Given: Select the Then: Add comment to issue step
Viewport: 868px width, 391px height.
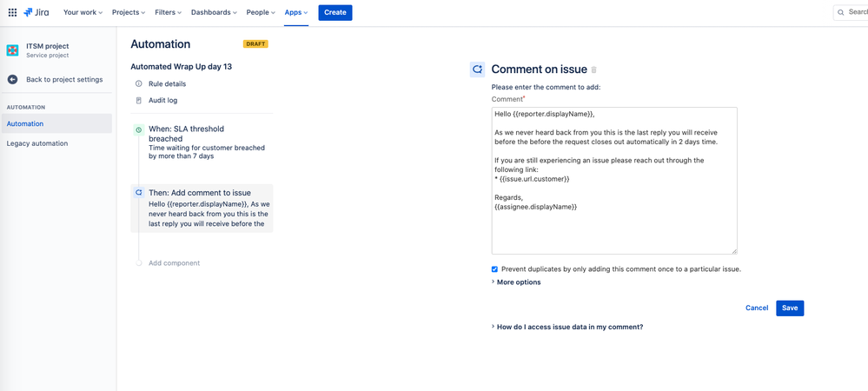Looking at the screenshot, I should coord(202,208).
